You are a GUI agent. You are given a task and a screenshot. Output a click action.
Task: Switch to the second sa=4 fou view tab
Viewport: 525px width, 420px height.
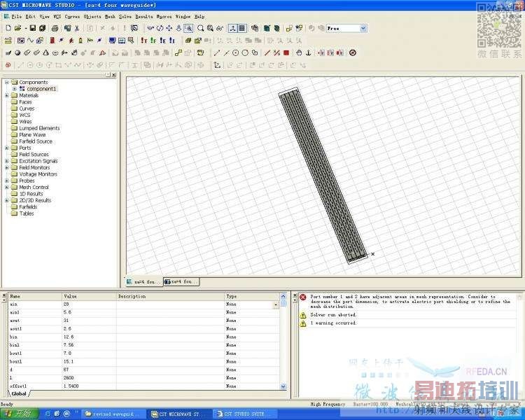click(x=181, y=281)
